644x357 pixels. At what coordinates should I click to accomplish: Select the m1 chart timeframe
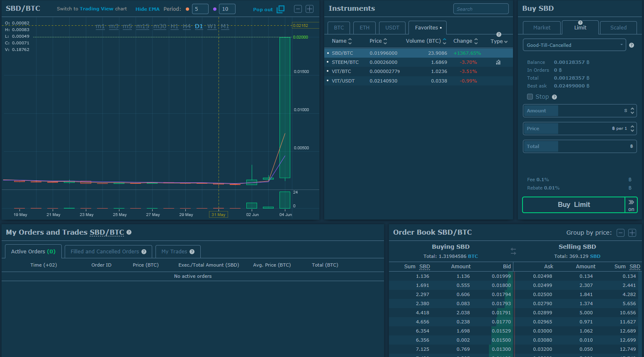100,26
